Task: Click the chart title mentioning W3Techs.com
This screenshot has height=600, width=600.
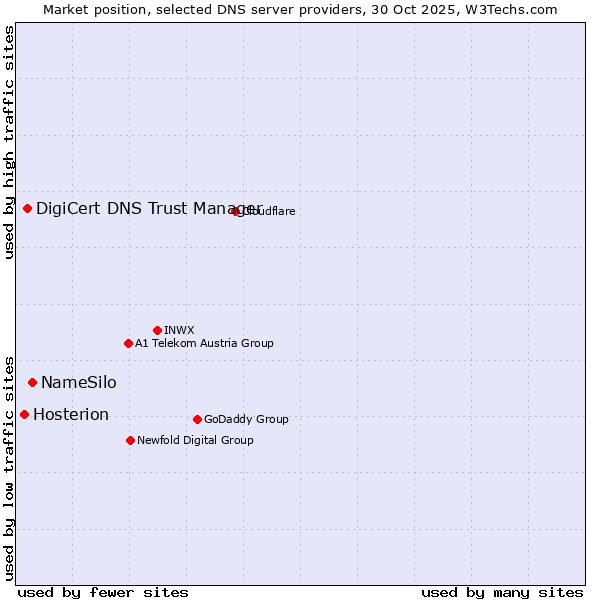Action: coord(300,9)
